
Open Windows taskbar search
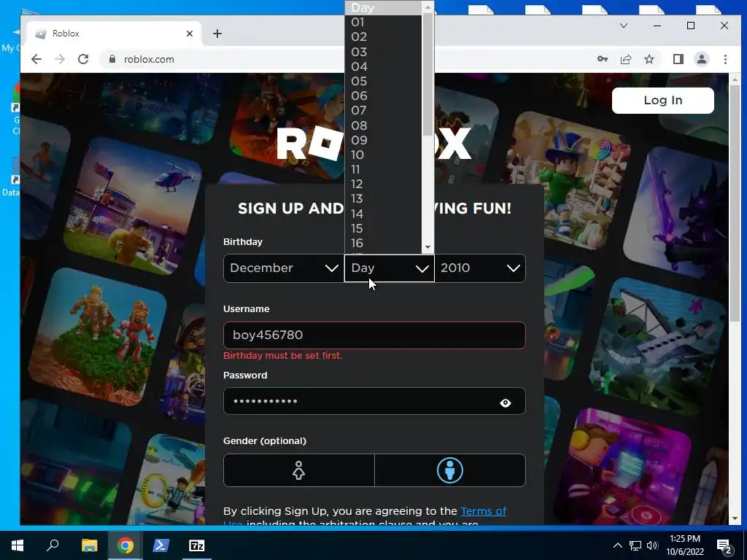53,545
